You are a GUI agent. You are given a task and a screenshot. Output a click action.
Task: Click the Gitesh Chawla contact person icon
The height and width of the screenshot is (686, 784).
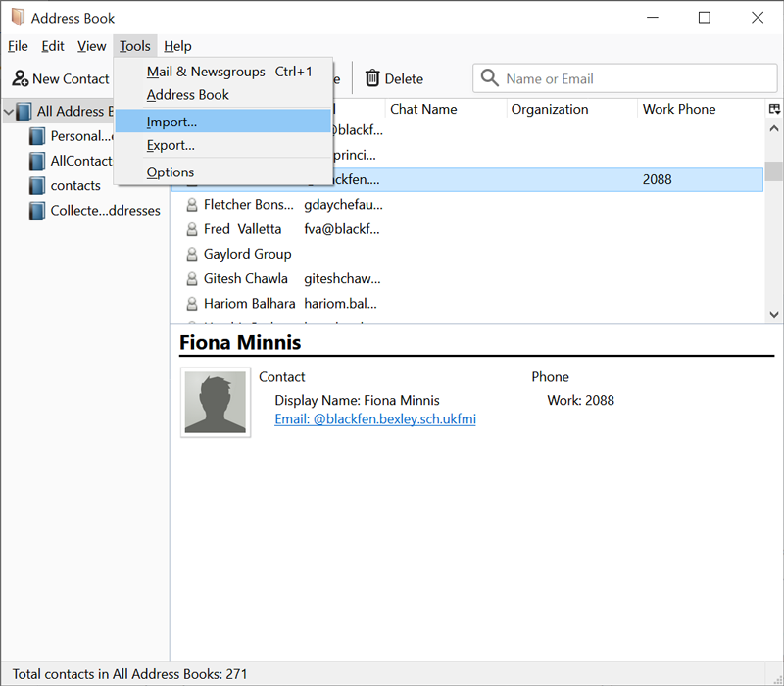click(x=191, y=278)
